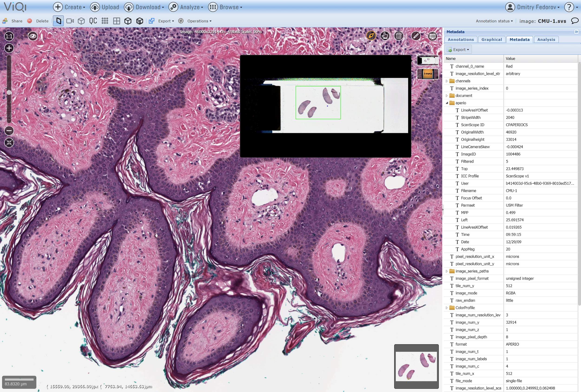581x392 pixels.
Task: Select the hand pointer tool
Action: tap(385, 36)
